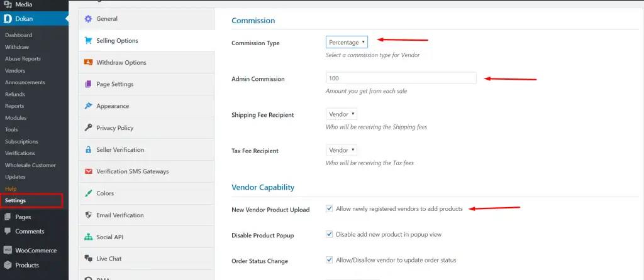Uncheck Disable add new product popup

[330, 235]
